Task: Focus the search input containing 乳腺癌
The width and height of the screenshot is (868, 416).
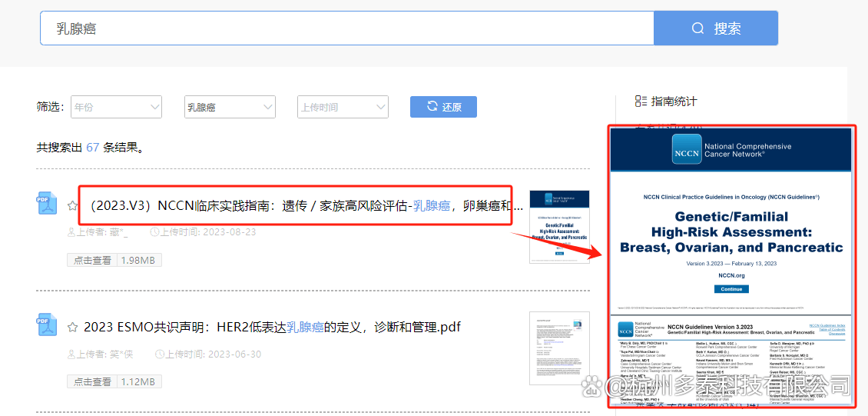Action: [x=347, y=28]
